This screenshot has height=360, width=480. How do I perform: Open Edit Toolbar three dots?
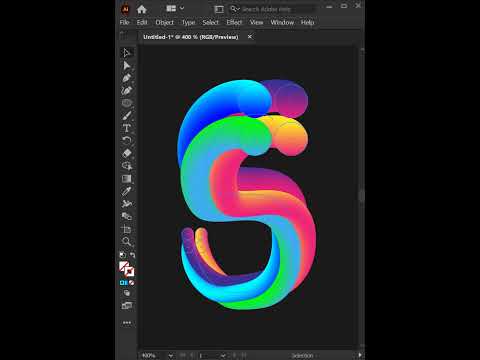pos(127,323)
